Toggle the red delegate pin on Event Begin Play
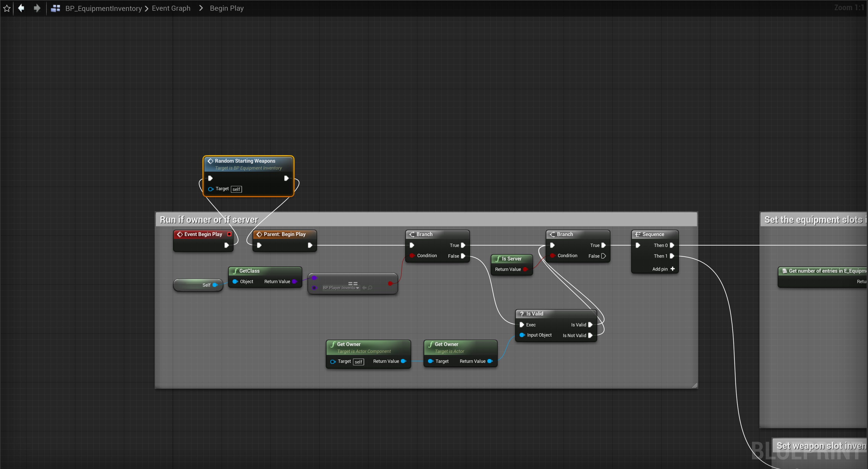 (x=229, y=234)
